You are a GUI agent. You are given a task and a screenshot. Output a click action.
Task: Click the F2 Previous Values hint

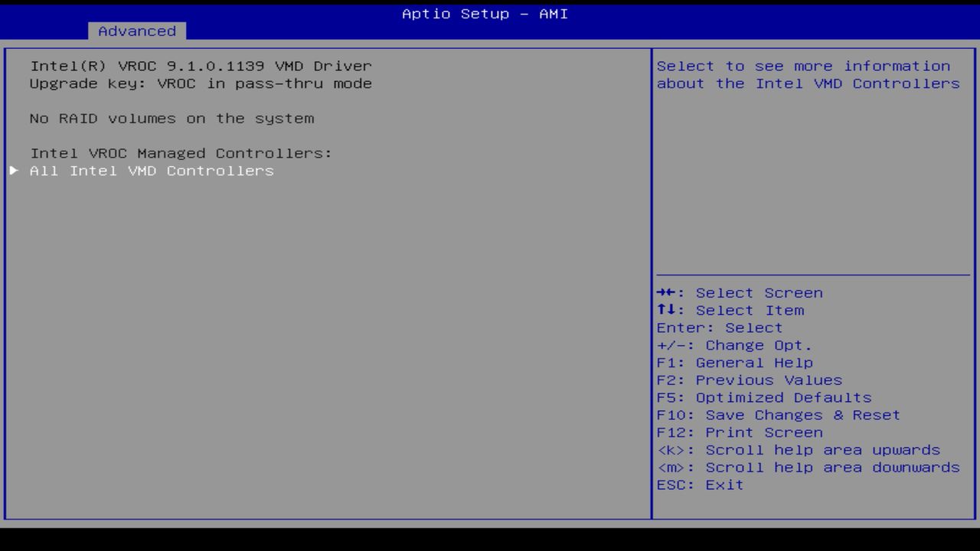[x=749, y=380]
